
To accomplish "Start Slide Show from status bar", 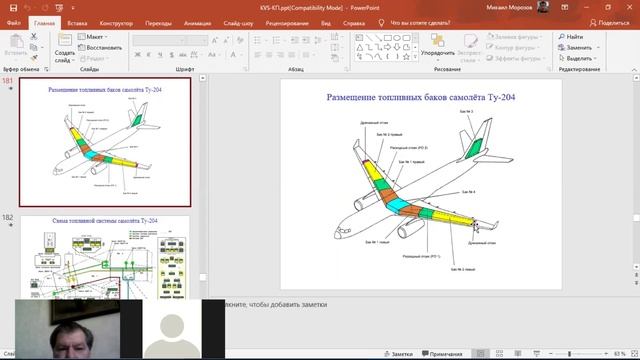I will point(536,353).
